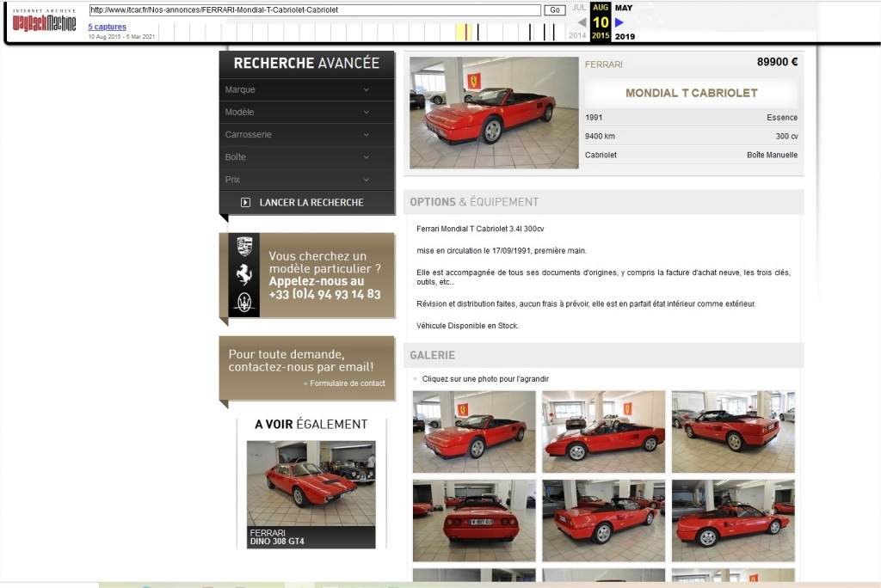
Task: Open the Modèle dropdown
Action: pyautogui.click(x=306, y=113)
